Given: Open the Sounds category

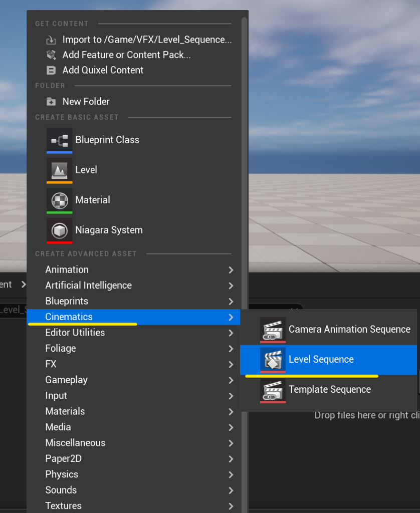Looking at the screenshot, I should point(133,490).
